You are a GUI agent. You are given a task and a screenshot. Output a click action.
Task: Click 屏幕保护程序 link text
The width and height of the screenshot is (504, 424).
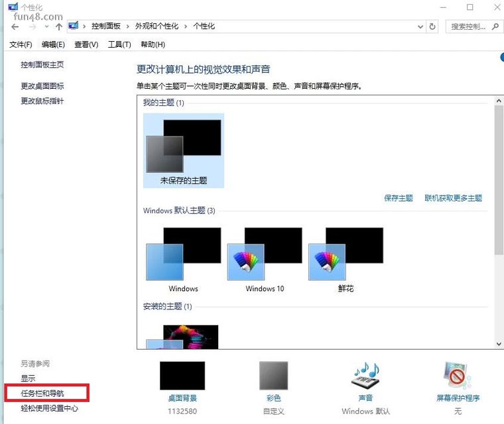458,398
